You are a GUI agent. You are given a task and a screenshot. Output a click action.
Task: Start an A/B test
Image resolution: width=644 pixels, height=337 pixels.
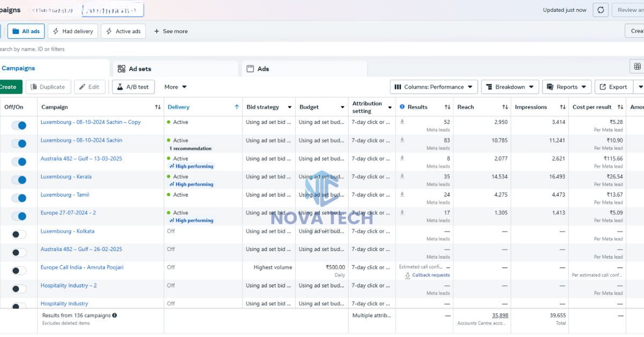pos(133,87)
